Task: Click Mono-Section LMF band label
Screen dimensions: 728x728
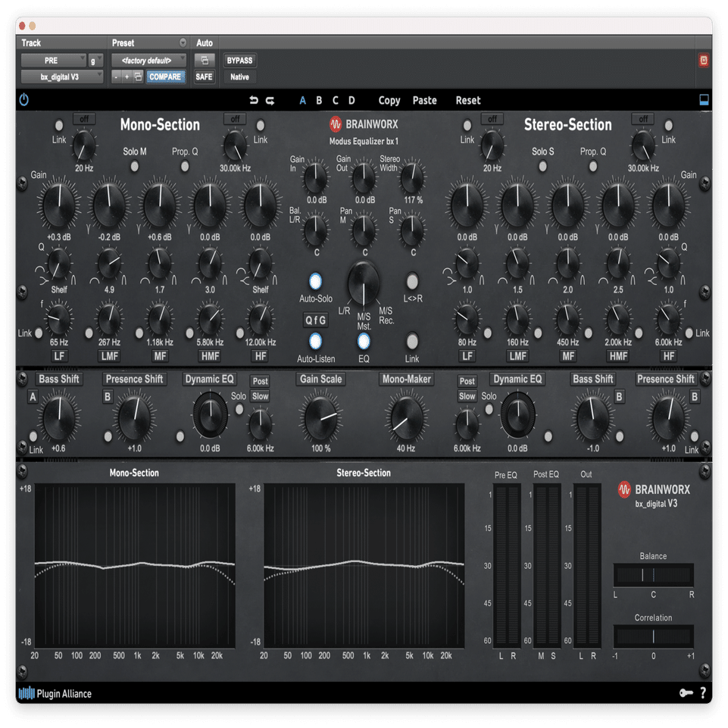Action: click(x=110, y=356)
